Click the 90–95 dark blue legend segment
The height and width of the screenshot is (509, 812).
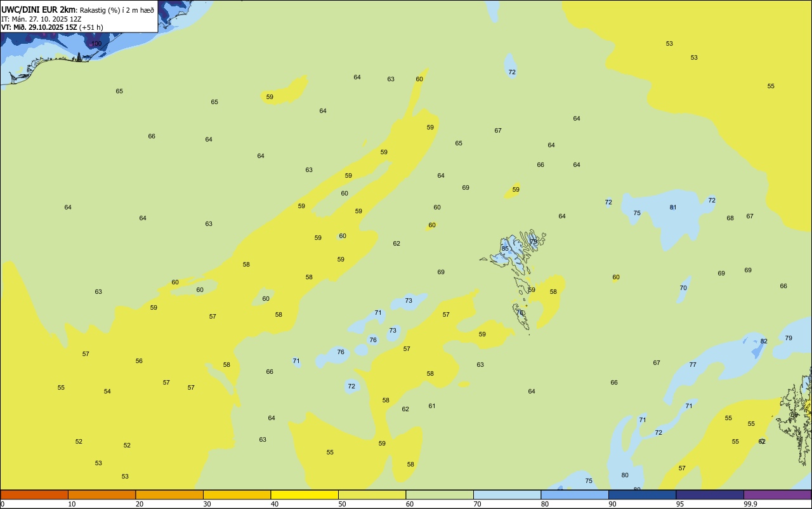click(x=642, y=494)
